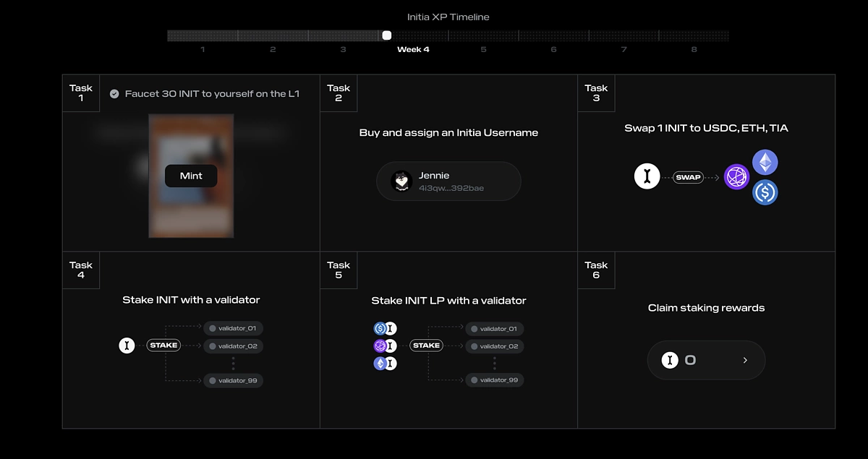Click the USDC-INIT LP pair icon
Image resolution: width=868 pixels, height=459 pixels.
tap(385, 328)
